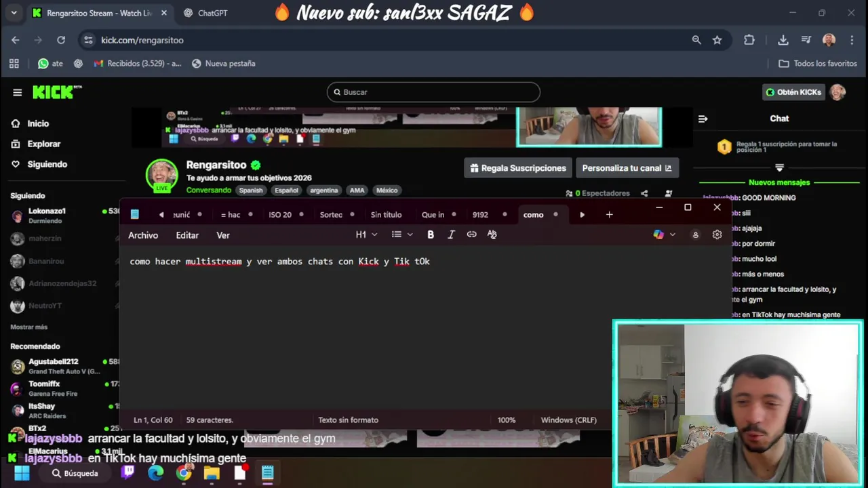Click Obtén KICKs button

tap(793, 92)
